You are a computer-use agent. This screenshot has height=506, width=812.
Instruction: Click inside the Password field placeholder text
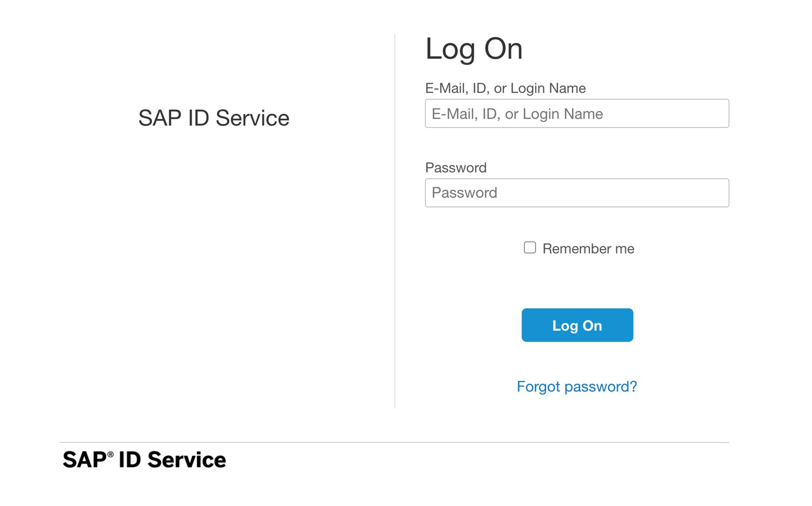pos(464,193)
